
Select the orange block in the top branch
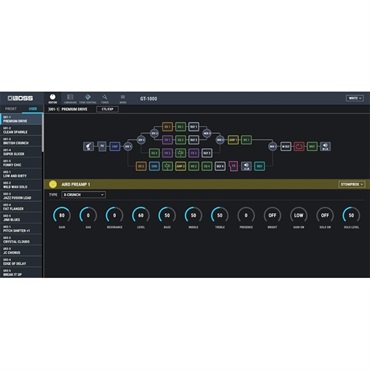tap(167, 127)
